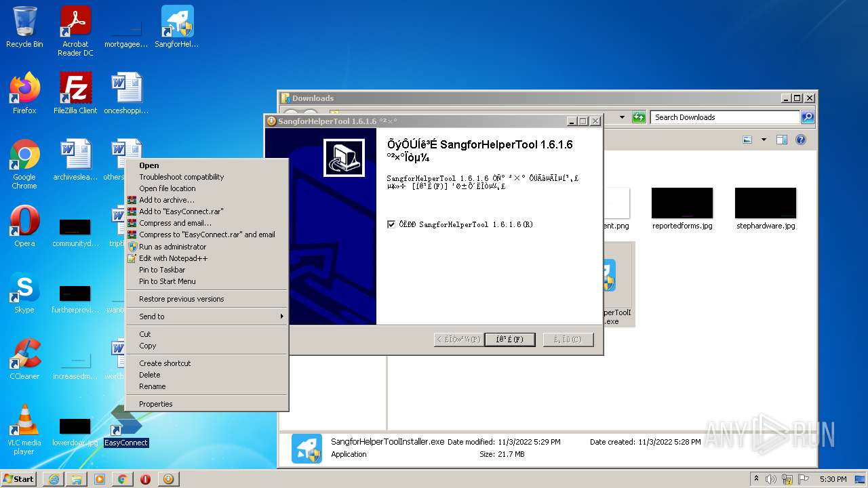
Task: Open the address bar history dropdown
Action: pos(622,117)
